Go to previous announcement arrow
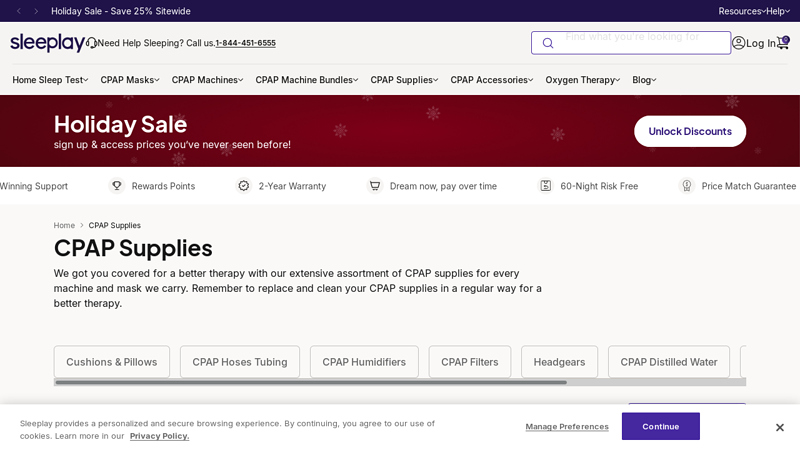800x450 pixels. coord(19,11)
